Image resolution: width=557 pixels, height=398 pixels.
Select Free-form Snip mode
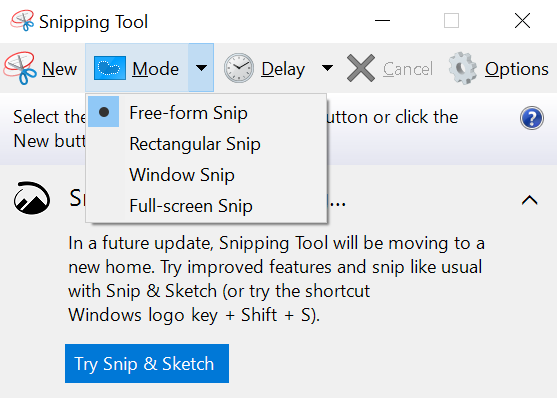(206, 113)
